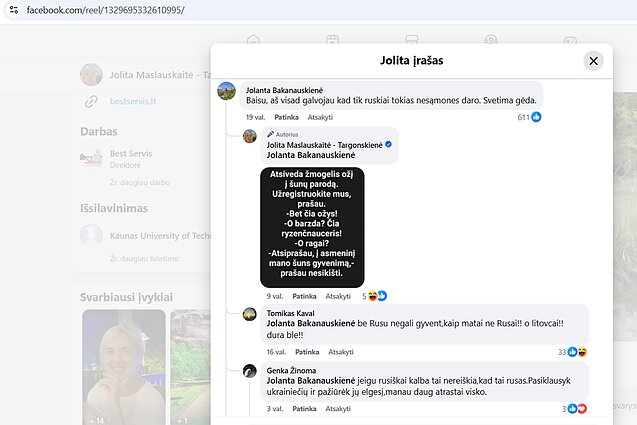Reply to Jolanta Bakanauskienė's 19 val. comment
This screenshot has height=425, width=637.
[x=320, y=117]
